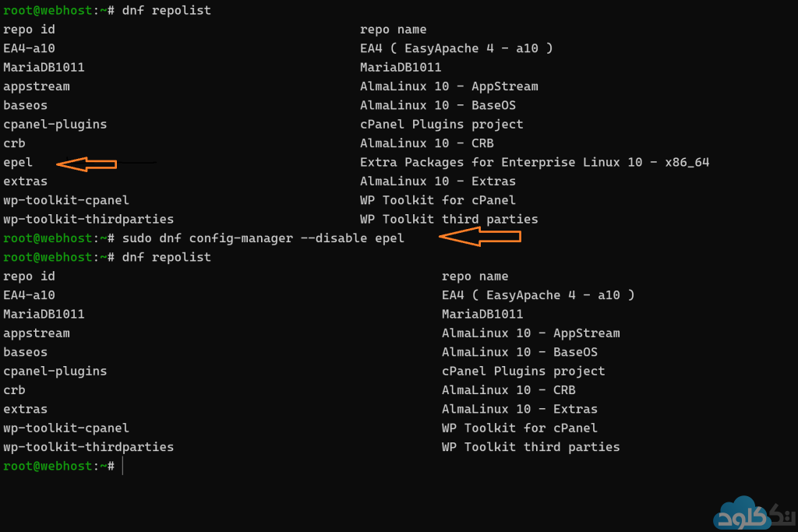798x532 pixels.
Task: Click the cloud logo watermark in the corner
Action: click(754, 513)
